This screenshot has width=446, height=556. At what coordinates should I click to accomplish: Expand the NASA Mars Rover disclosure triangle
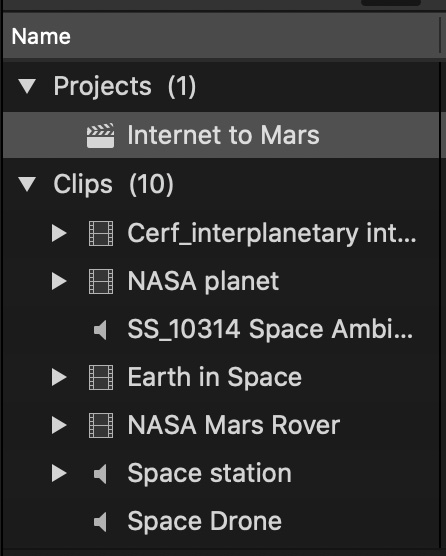pyautogui.click(x=59, y=425)
